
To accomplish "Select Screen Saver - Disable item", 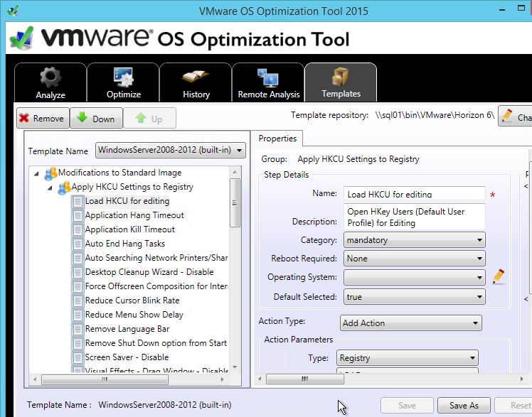I will (x=127, y=358).
